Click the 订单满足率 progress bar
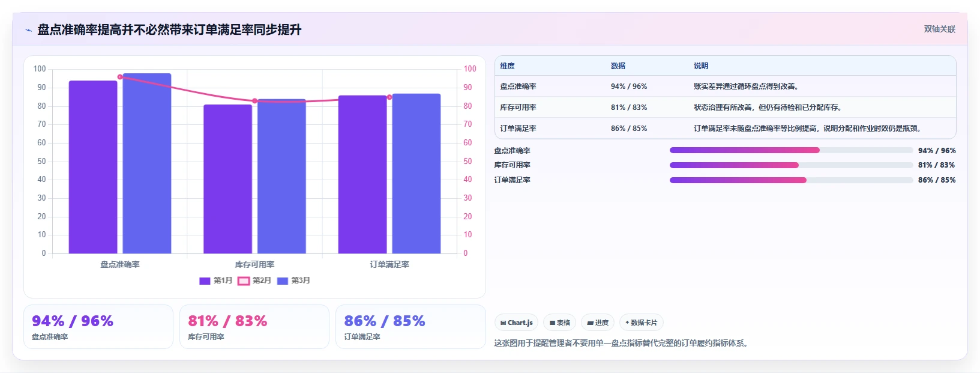This screenshot has width=980, height=373. click(x=791, y=180)
